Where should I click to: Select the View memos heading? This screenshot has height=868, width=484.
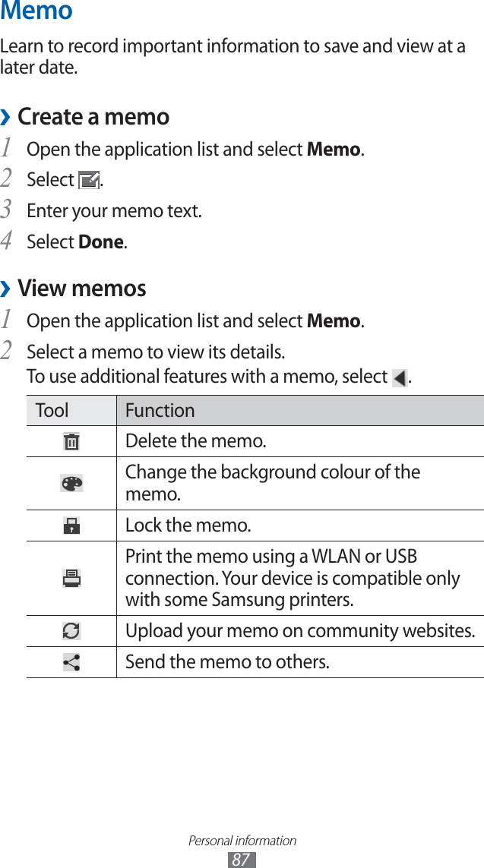tap(82, 289)
